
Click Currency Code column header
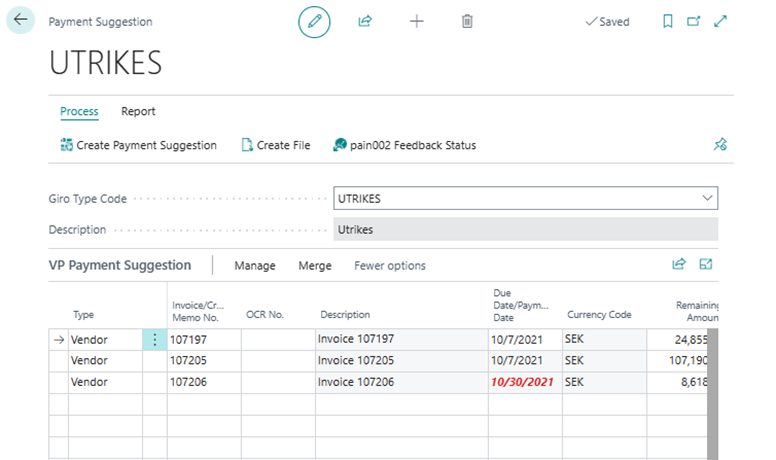tap(599, 314)
